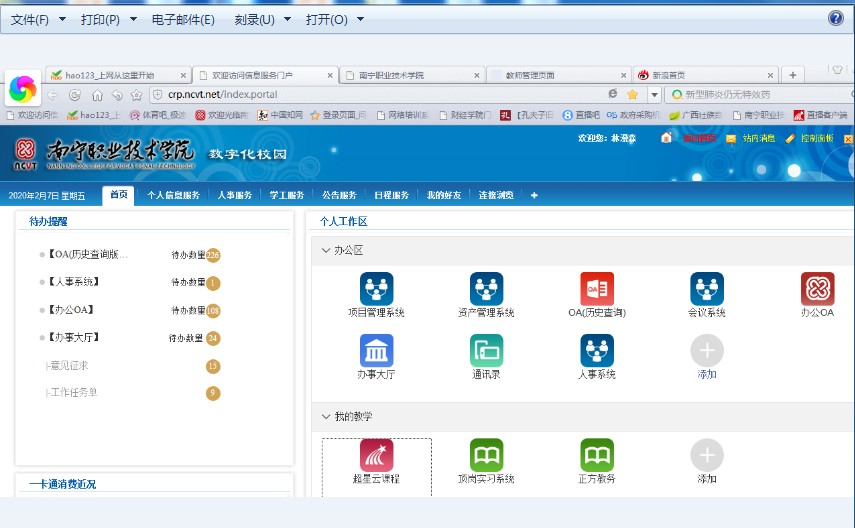855x528 pixels.
Task: Click the 顶岗实习系统 book icon
Action: pyautogui.click(x=486, y=456)
